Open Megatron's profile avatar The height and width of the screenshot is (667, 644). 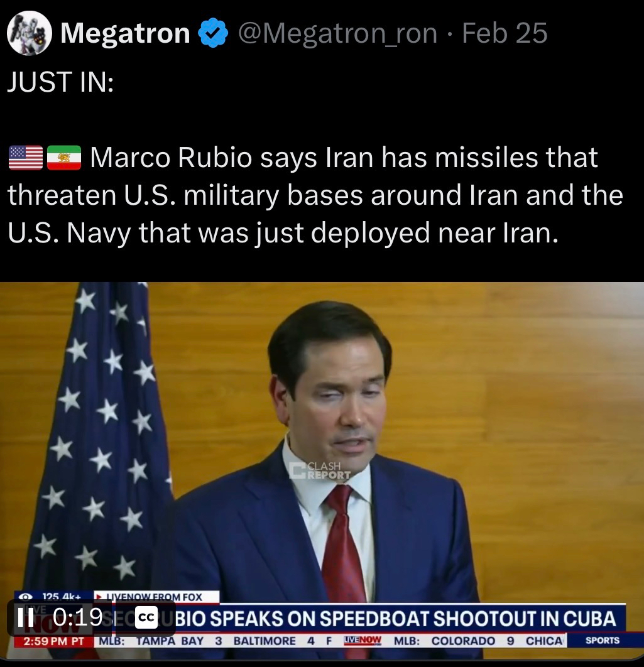coord(30,33)
